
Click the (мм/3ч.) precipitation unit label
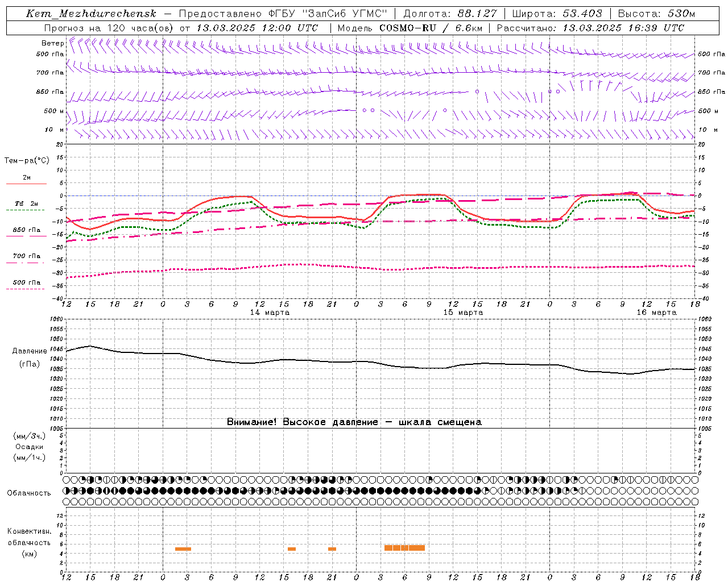tap(30, 436)
